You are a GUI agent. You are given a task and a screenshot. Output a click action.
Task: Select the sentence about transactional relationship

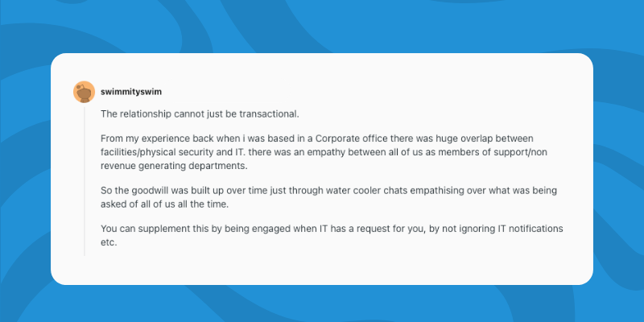pos(200,114)
